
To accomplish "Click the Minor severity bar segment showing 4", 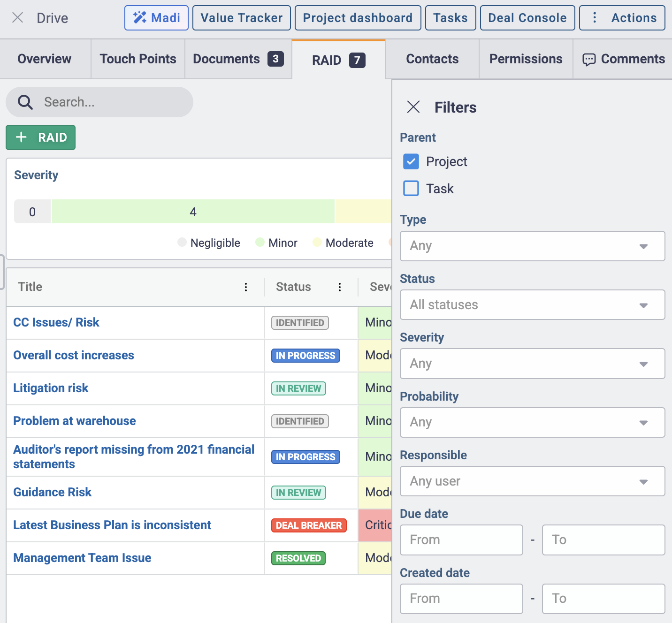I will [x=193, y=212].
